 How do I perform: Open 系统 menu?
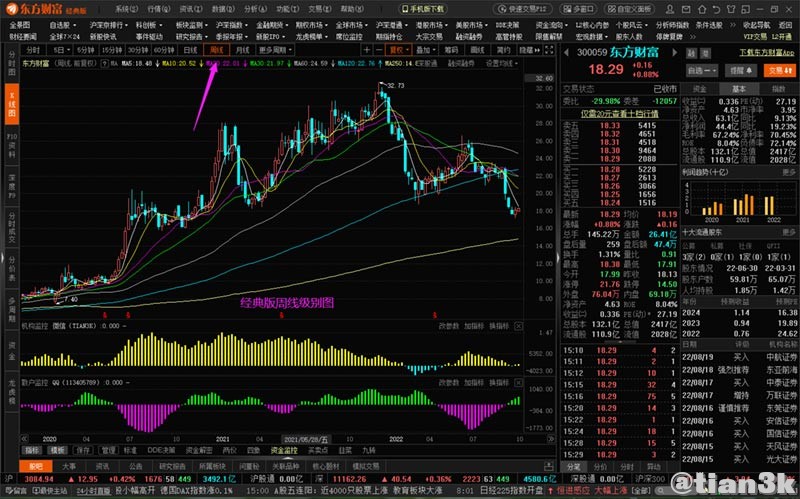127,9
